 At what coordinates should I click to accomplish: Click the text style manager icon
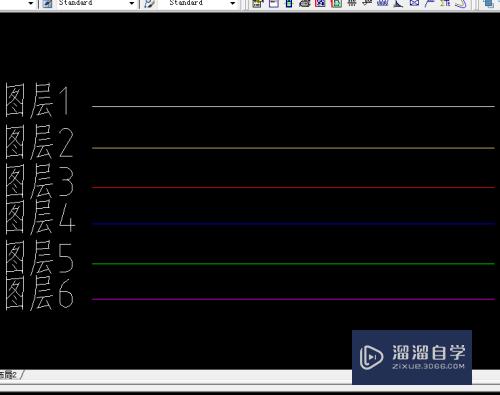coord(47,3)
